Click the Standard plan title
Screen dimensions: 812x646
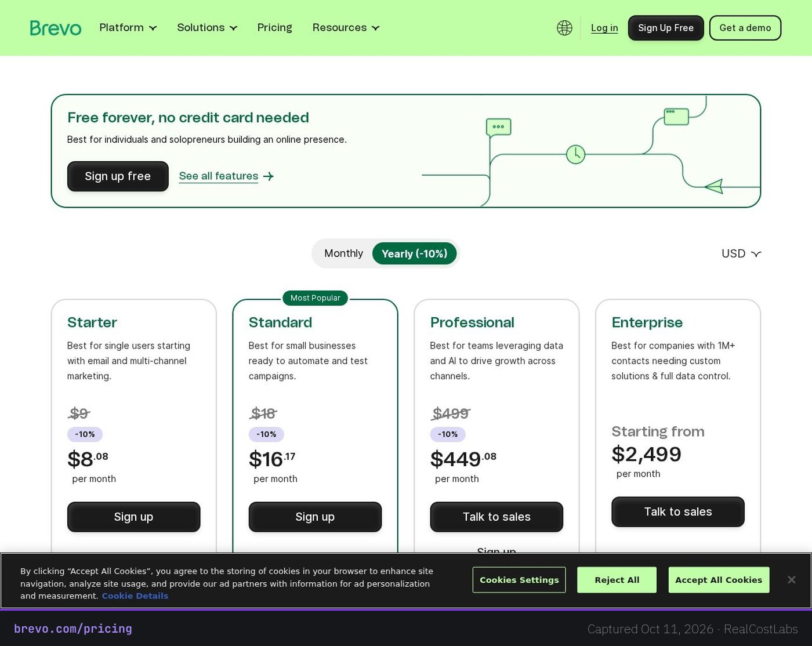coord(280,322)
